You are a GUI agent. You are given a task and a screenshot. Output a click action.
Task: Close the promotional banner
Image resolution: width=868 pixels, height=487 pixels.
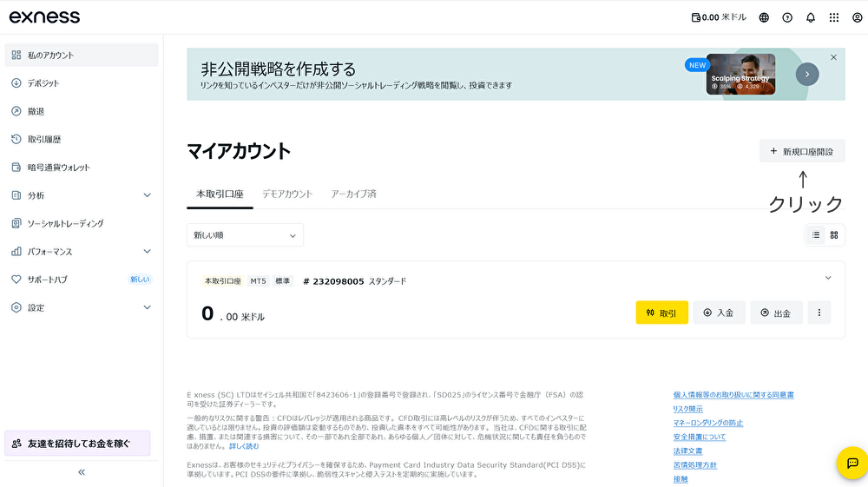833,57
